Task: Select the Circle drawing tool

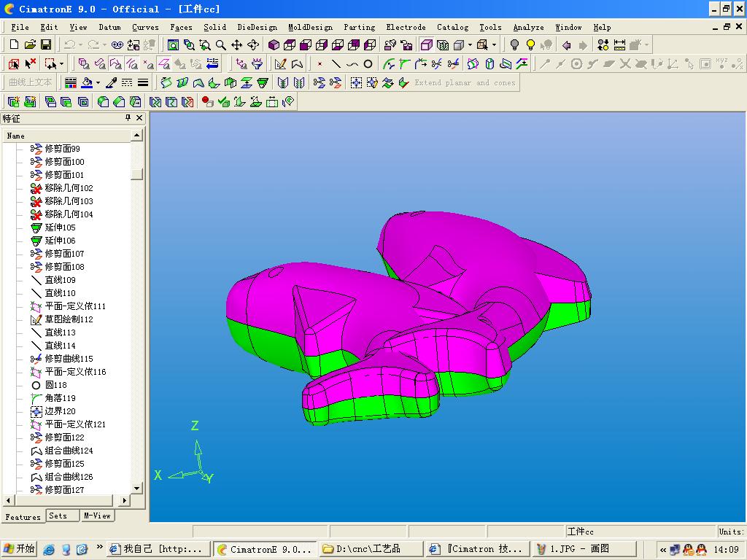Action: pyautogui.click(x=368, y=63)
